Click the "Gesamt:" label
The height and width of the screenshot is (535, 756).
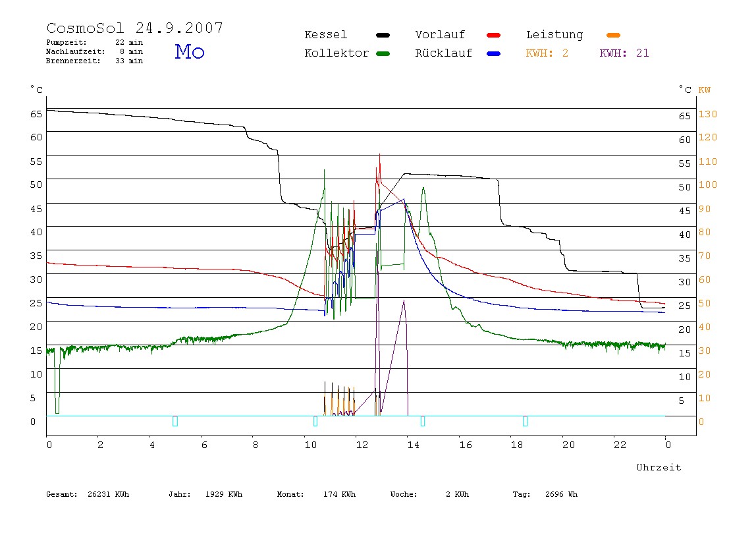tap(62, 494)
